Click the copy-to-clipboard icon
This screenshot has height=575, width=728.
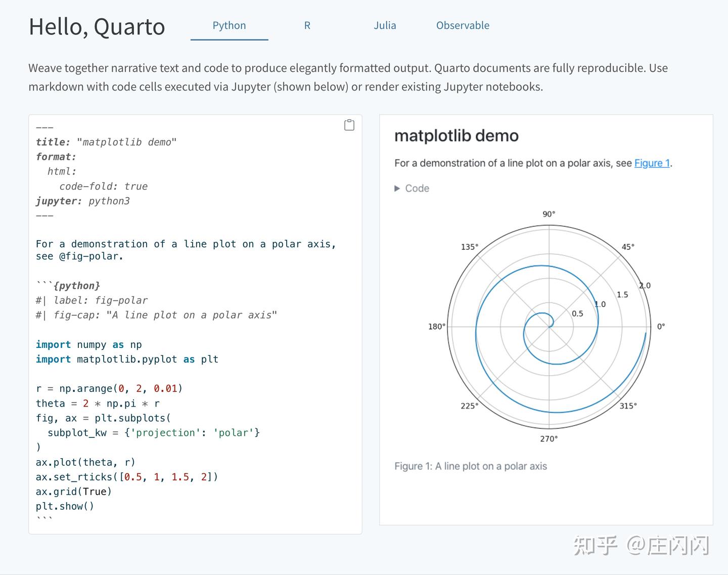pos(349,124)
